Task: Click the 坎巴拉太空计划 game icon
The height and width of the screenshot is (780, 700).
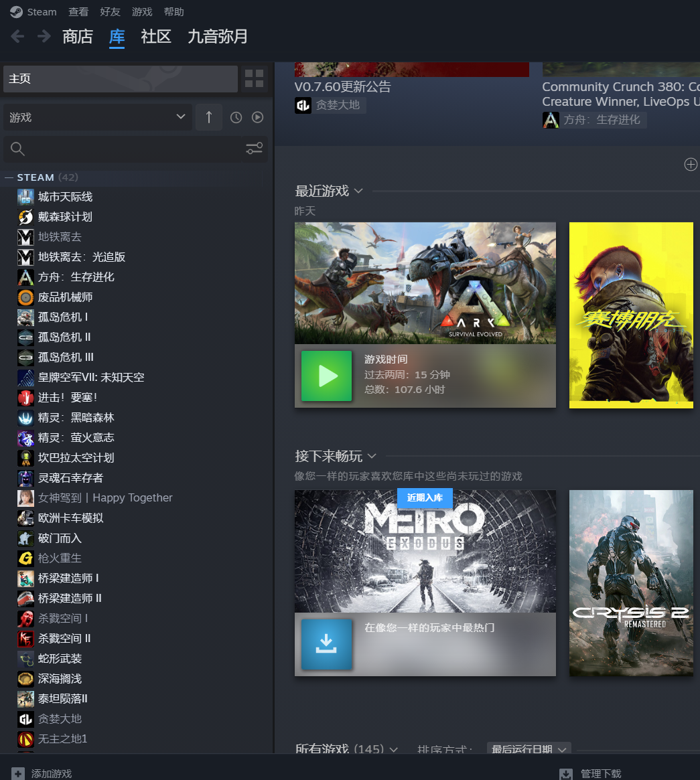Action: [26, 458]
